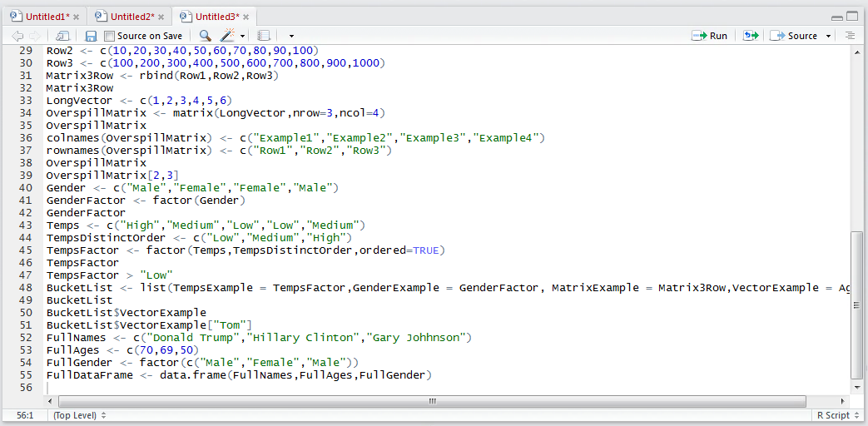Click horizontal scrollbar right arrow
This screenshot has height=426, width=868.
pyautogui.click(x=842, y=402)
